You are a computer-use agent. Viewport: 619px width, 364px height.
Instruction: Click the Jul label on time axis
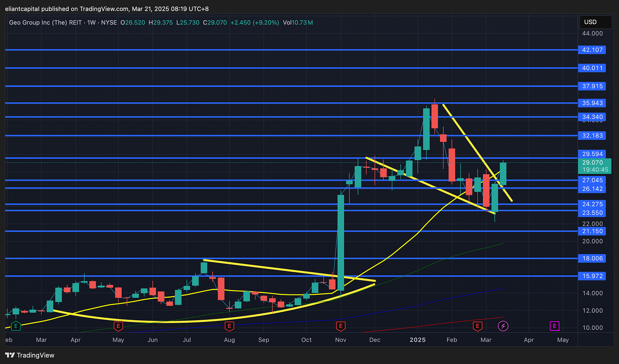coord(187,340)
